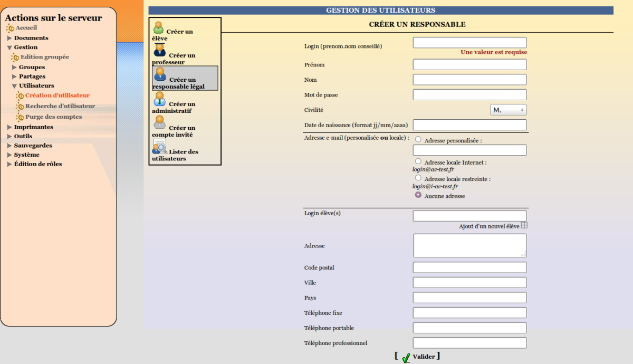This screenshot has height=364, width=633.
Task: Click the green checkmark icon beside Valider
Action: [x=406, y=358]
